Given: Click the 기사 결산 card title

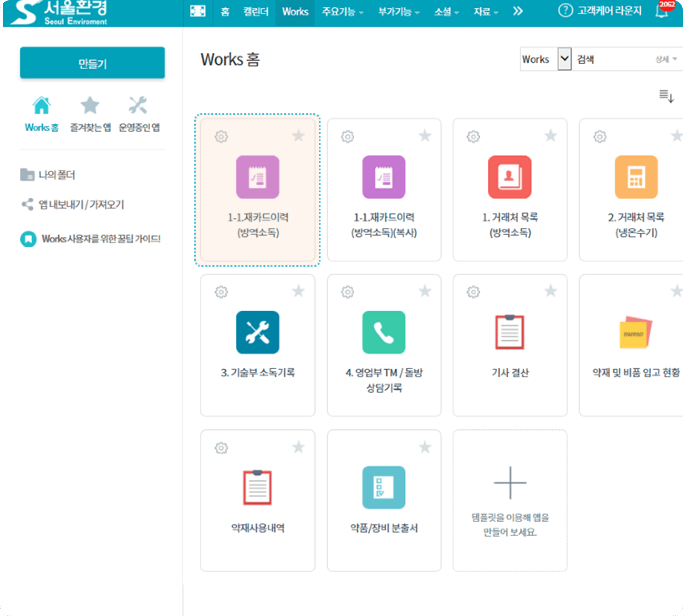Looking at the screenshot, I should point(510,373).
